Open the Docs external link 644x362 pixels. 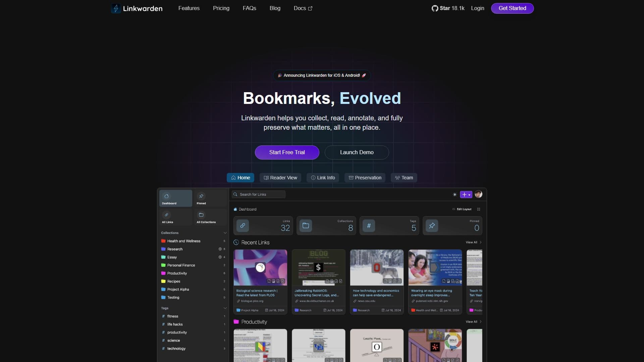[303, 8]
